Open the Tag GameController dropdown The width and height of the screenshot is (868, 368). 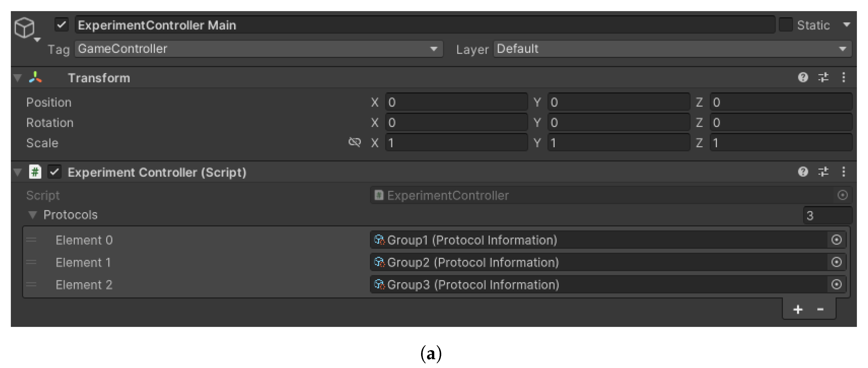pyautogui.click(x=258, y=49)
